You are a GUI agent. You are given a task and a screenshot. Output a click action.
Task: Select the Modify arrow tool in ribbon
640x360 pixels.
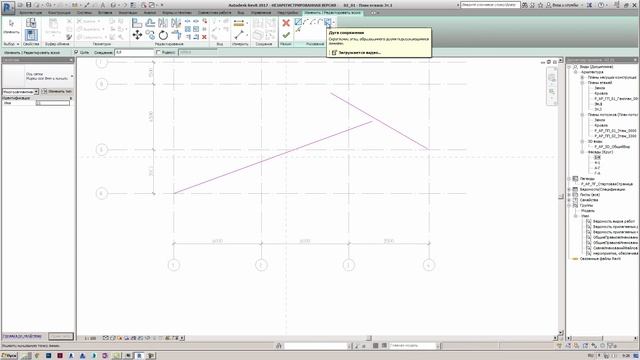point(11,25)
